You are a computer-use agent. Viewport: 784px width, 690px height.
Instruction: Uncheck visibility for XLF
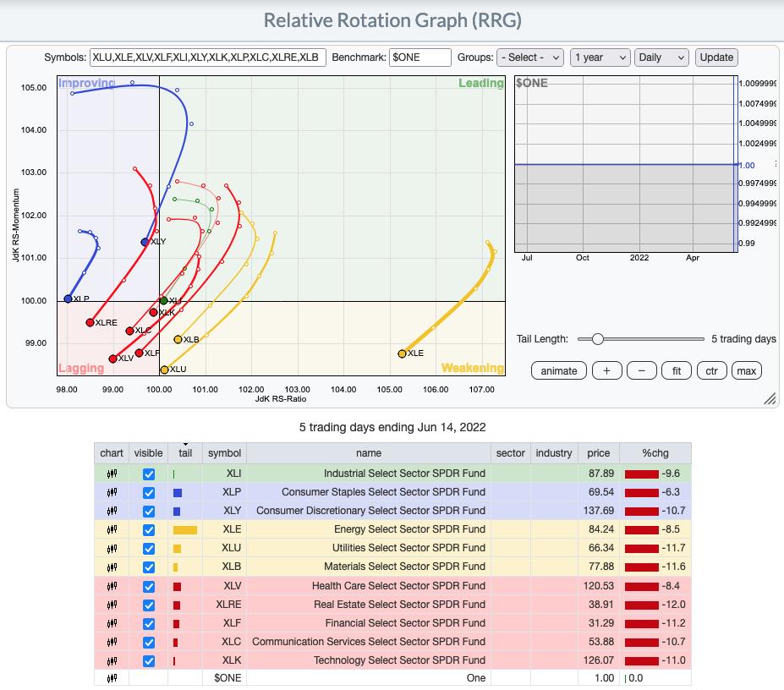(149, 624)
